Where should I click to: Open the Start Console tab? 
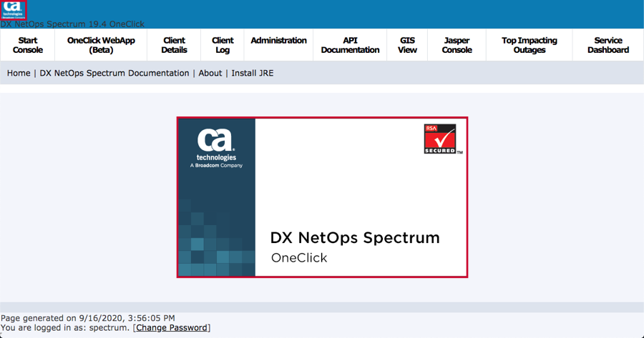click(x=27, y=45)
